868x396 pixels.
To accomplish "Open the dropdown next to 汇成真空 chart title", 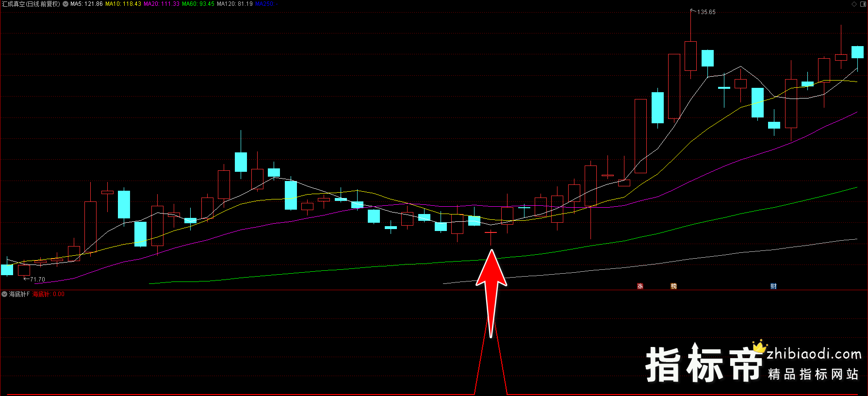I will pyautogui.click(x=66, y=4).
